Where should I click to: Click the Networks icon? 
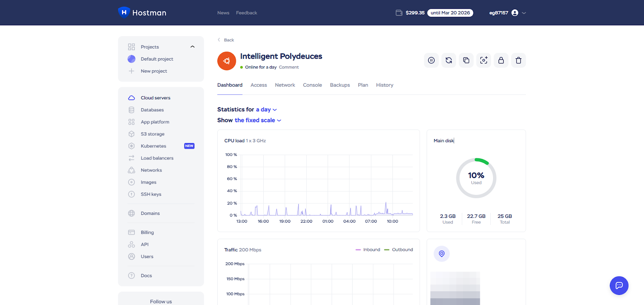click(131, 170)
